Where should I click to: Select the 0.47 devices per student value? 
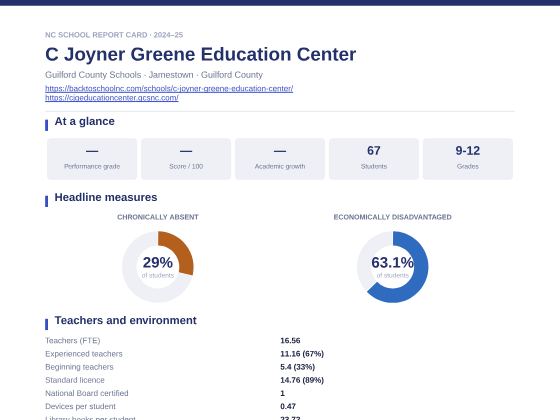pyautogui.click(x=288, y=406)
